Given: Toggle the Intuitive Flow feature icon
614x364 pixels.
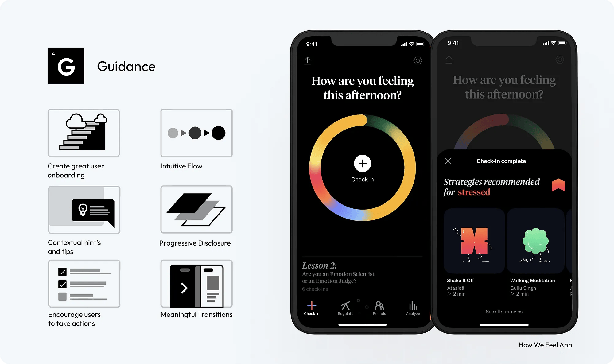Looking at the screenshot, I should pyautogui.click(x=196, y=133).
